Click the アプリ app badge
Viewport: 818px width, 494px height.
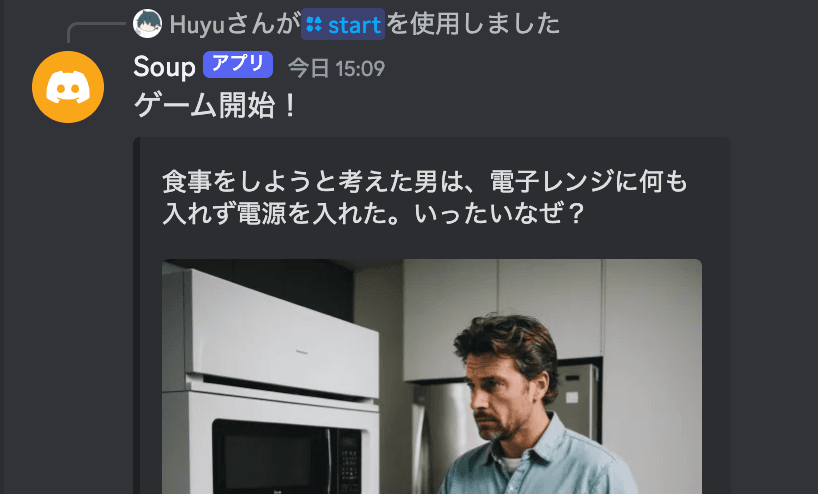(x=238, y=65)
